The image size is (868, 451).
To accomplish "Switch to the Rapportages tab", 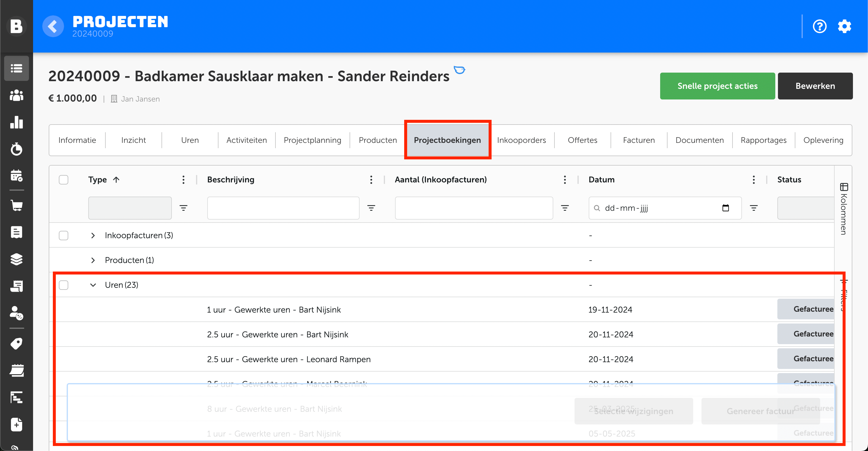I will tap(763, 140).
